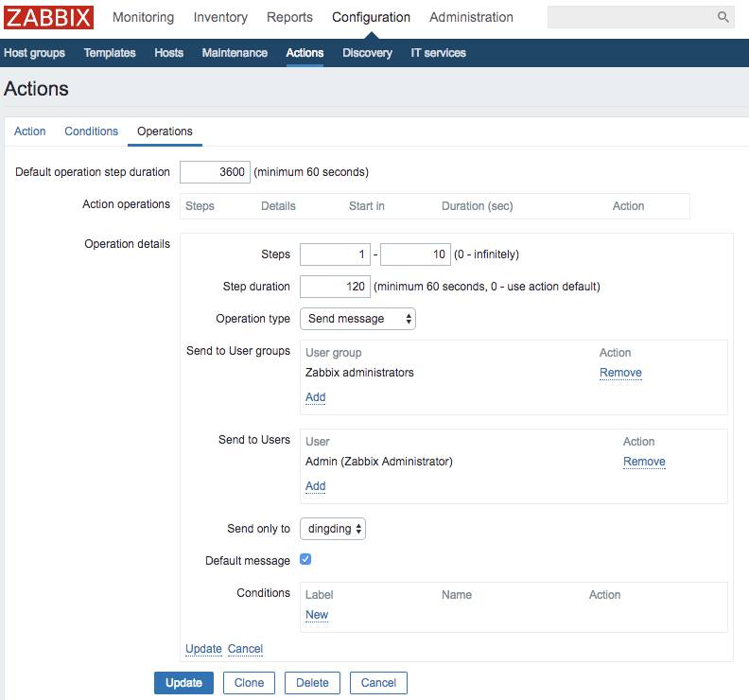The image size is (749, 700).
Task: Click the Update link in operation details
Action: point(203,649)
